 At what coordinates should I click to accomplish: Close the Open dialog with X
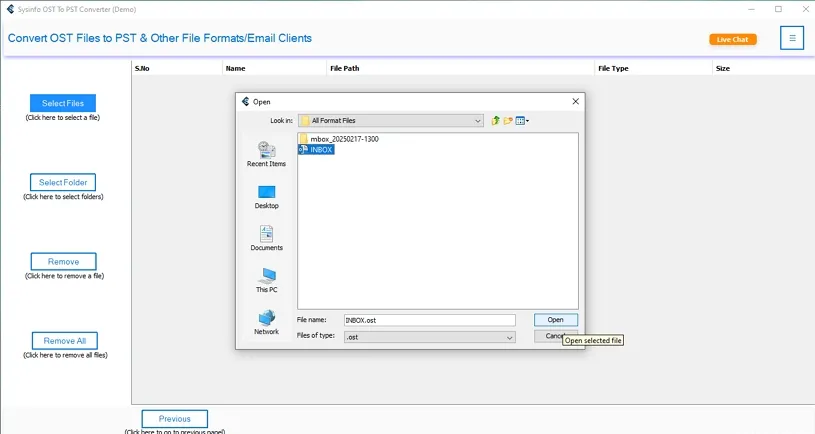pyautogui.click(x=575, y=101)
